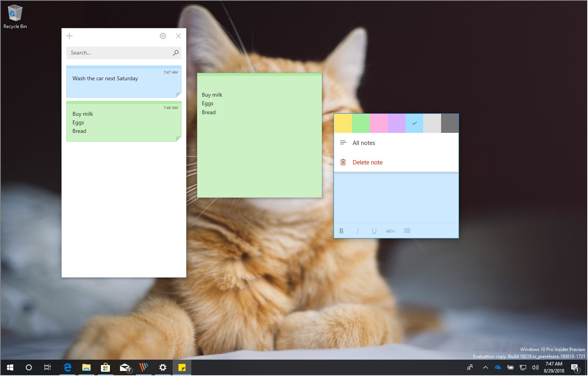Select the pink note color swatch
Image resolution: width=588 pixels, height=376 pixels.
coord(378,123)
